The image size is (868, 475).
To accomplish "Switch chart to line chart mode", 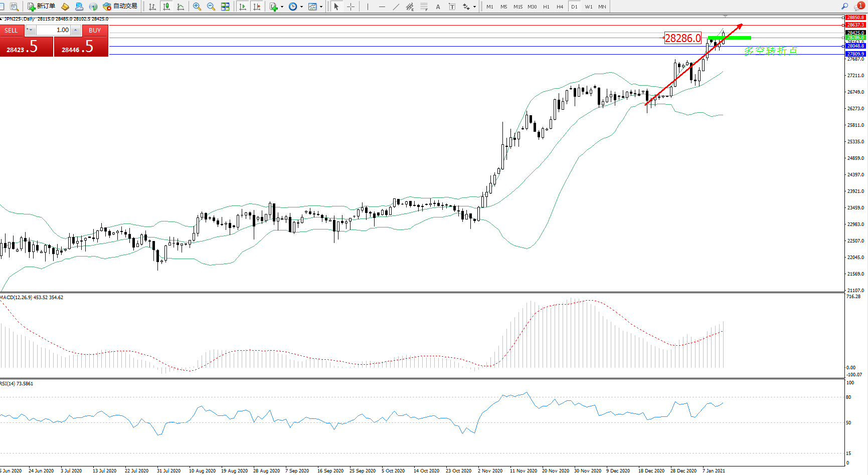I will tap(181, 7).
